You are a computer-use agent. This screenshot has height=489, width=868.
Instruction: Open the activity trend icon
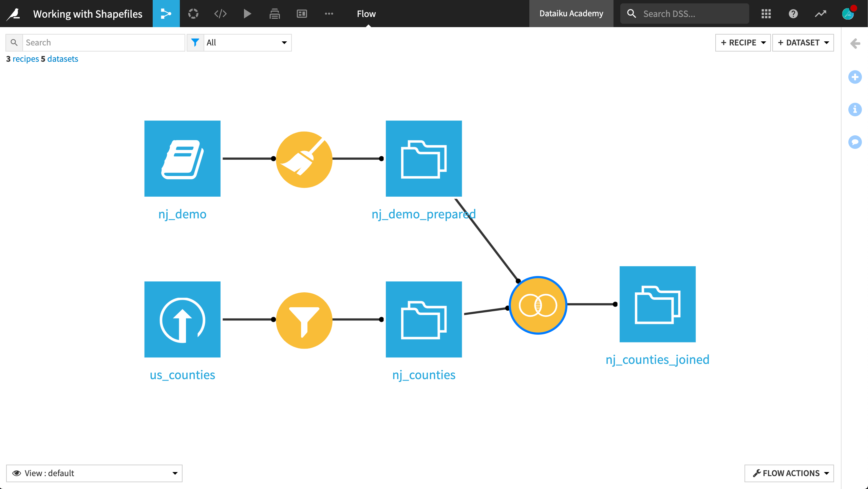point(820,14)
